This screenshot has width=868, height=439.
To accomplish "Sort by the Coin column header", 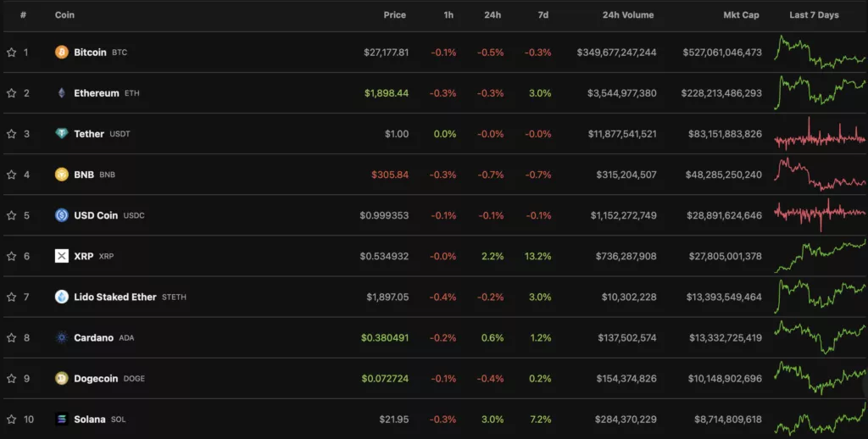I will (x=64, y=15).
